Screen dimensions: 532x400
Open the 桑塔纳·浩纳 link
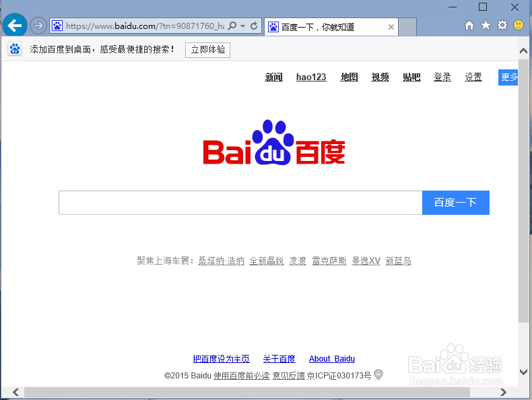[221, 261]
